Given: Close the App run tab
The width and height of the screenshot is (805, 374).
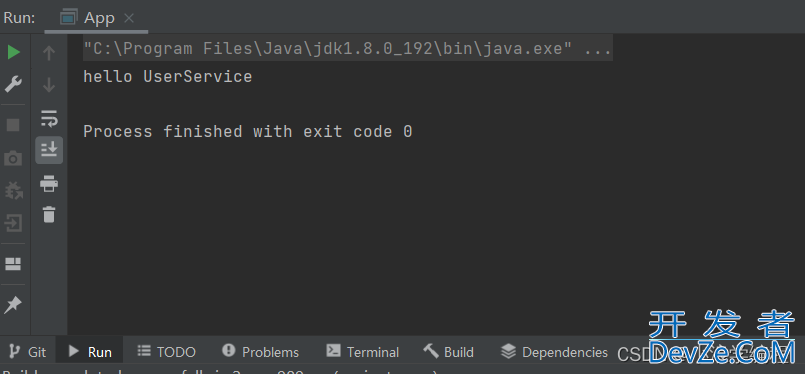Looking at the screenshot, I should (x=129, y=18).
